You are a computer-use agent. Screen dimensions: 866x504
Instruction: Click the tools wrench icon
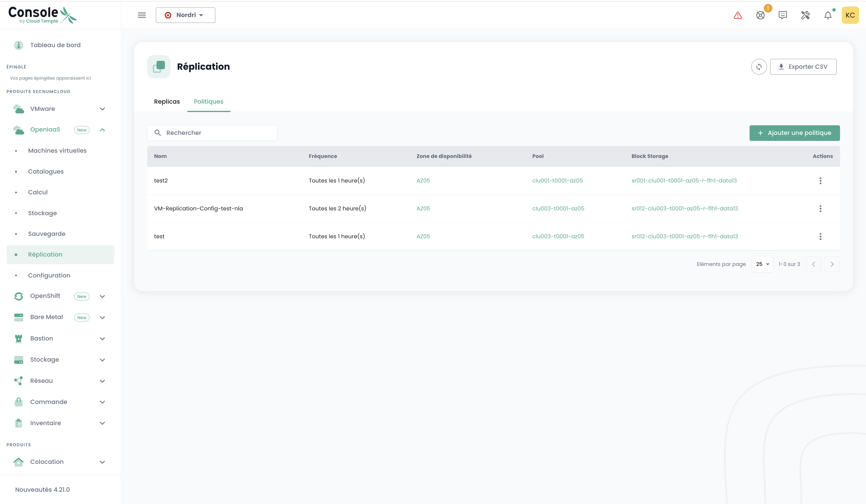coord(805,15)
